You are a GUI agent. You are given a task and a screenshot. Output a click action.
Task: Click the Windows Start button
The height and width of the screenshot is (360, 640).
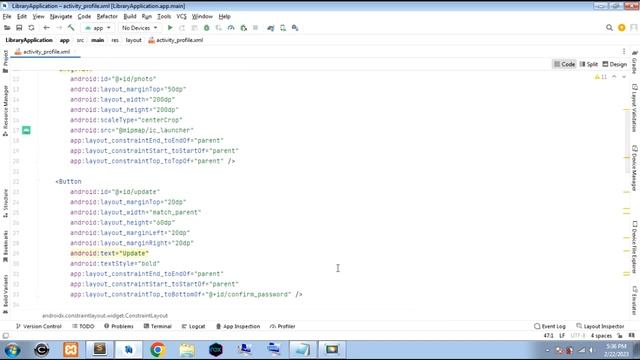(12, 350)
